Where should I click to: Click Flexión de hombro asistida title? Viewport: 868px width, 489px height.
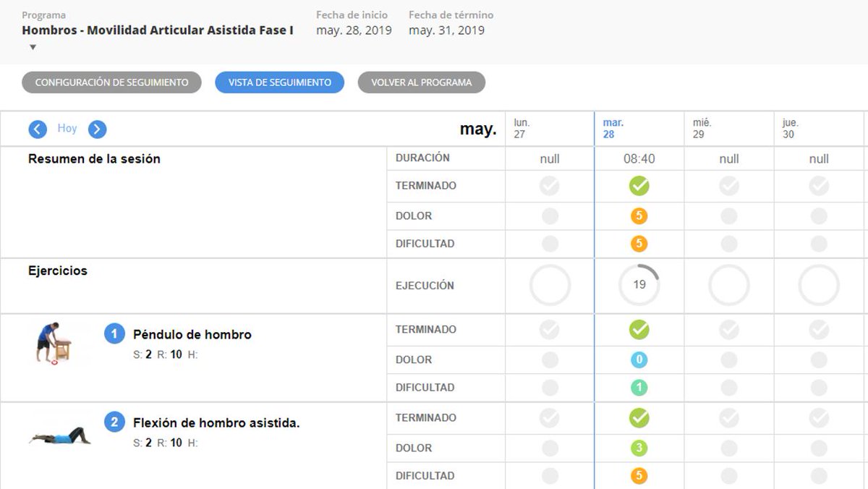tap(216, 423)
